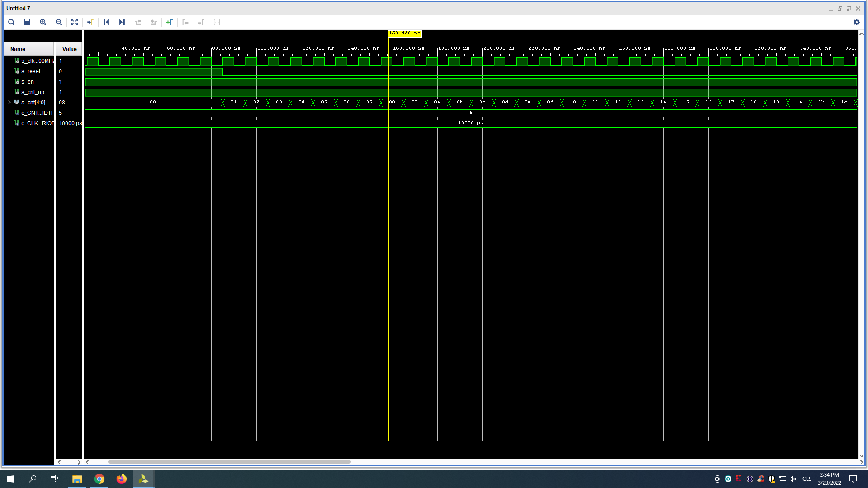Toggle visibility of s_en signal
868x488 pixels.
tap(17, 82)
